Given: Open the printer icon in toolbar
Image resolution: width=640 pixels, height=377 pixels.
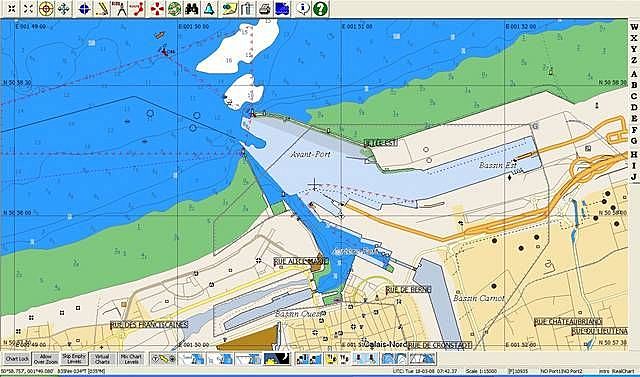Looking at the screenshot, I should [x=264, y=8].
